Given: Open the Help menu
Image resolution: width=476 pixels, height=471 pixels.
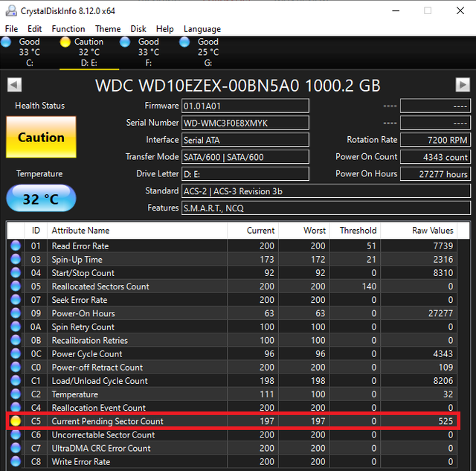Looking at the screenshot, I should (x=164, y=29).
